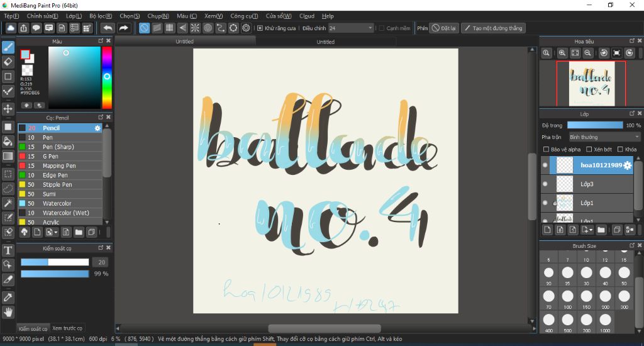Select the Bucket fill tool
Screen dimensions: 644x346
tap(8, 142)
